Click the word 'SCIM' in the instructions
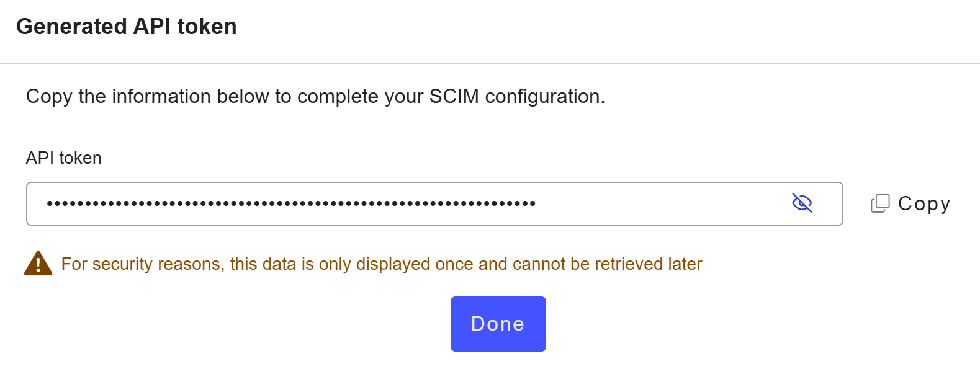This screenshot has height=369, width=980. point(454,97)
